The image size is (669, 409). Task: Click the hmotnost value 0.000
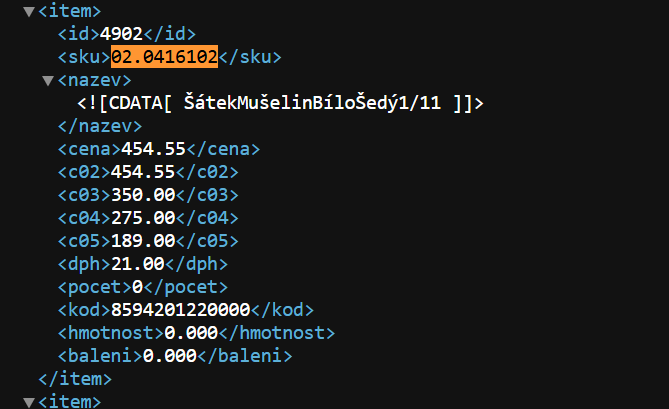click(191, 333)
